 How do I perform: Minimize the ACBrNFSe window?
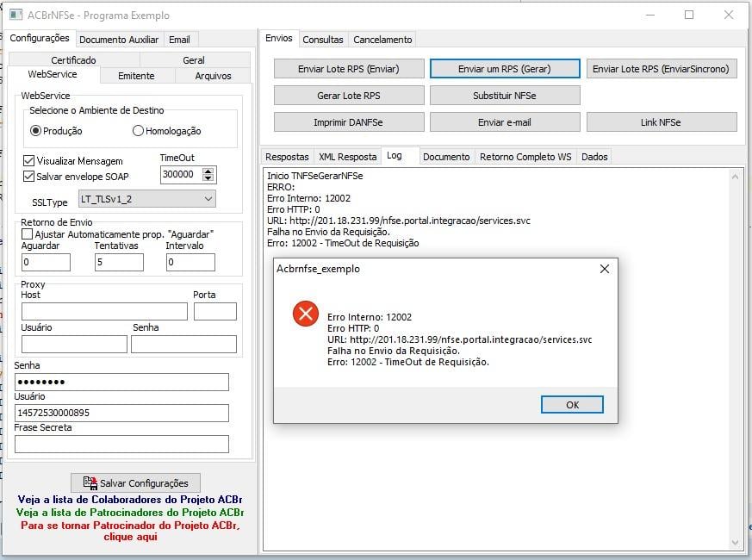[x=650, y=15]
